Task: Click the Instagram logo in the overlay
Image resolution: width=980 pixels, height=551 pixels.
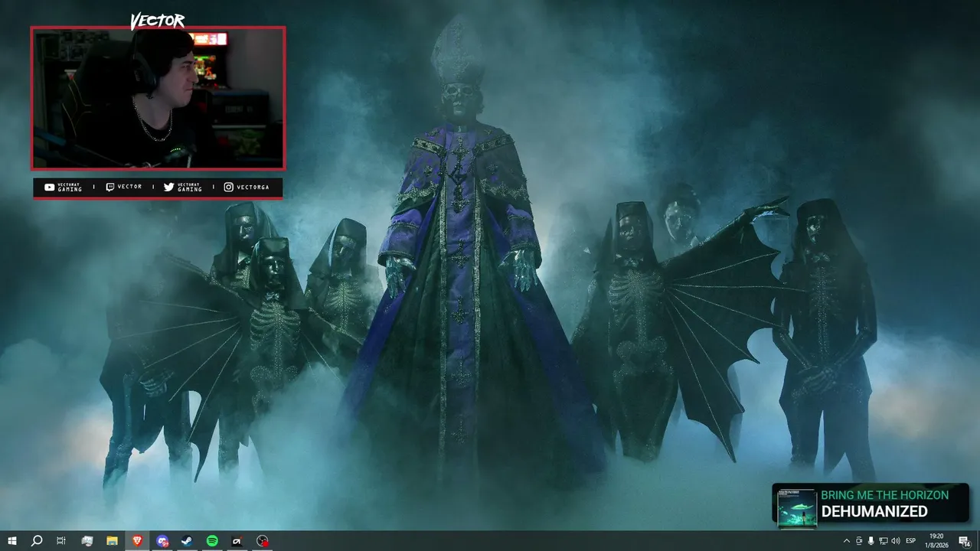Action: pos(228,187)
